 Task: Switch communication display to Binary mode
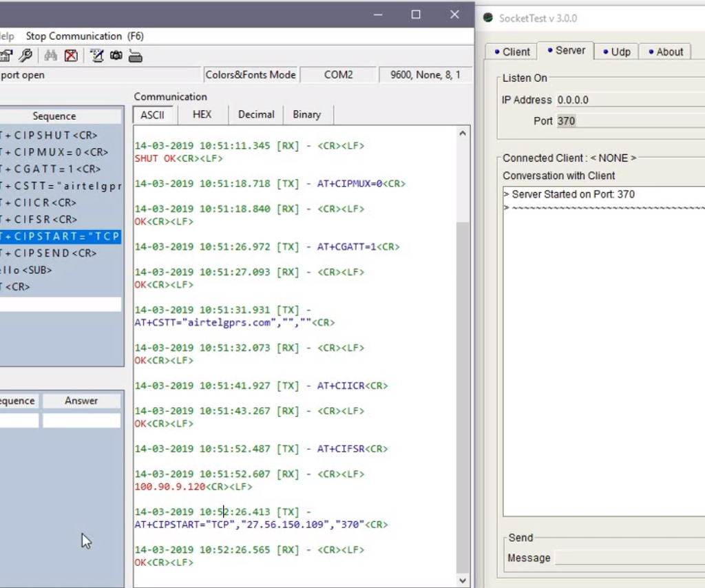307,114
